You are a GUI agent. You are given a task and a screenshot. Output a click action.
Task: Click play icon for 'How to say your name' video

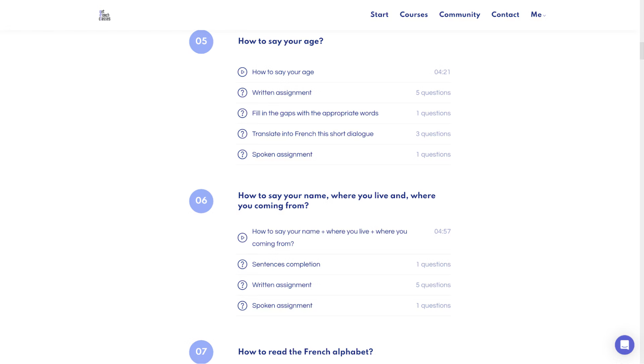tap(242, 238)
